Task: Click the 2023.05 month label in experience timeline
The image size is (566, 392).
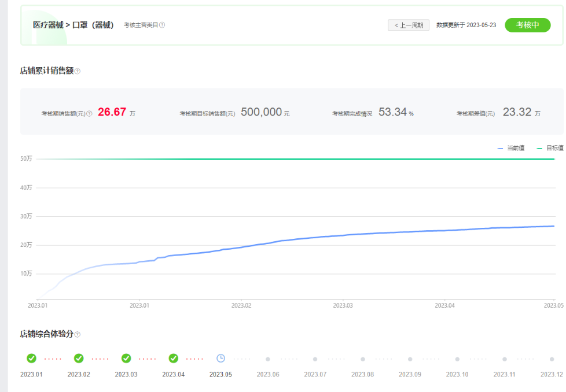Action: pyautogui.click(x=220, y=374)
